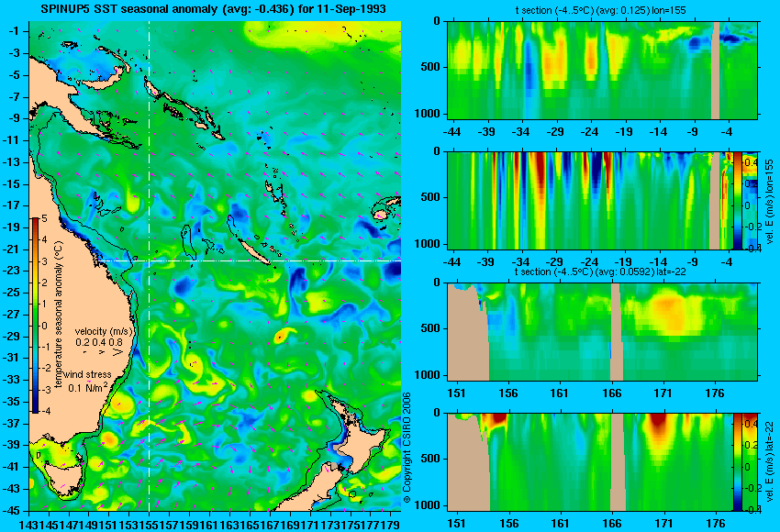The image size is (780, 532).
Task: Click the '176' tick under lat=-22 velocity section
Action: 716,523
